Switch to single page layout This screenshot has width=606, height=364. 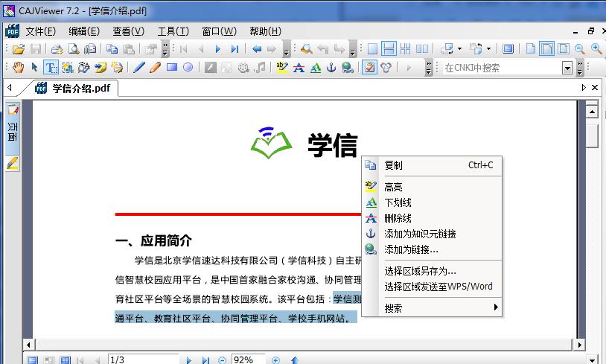pyautogui.click(x=372, y=49)
